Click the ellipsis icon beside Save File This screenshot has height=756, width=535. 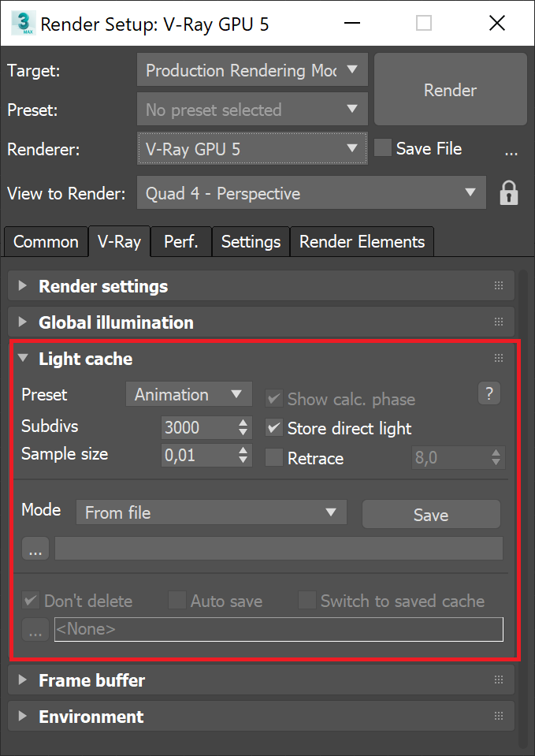[x=511, y=151]
